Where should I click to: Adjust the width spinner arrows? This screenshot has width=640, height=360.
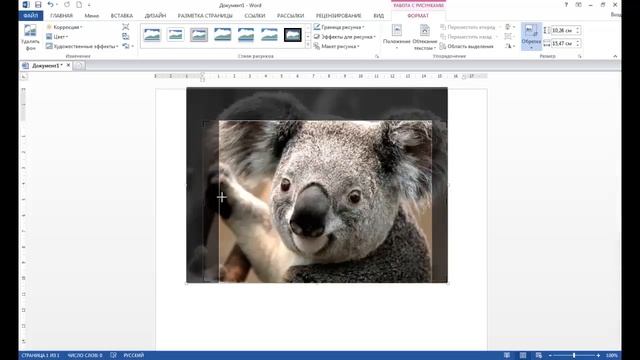[x=578, y=43]
